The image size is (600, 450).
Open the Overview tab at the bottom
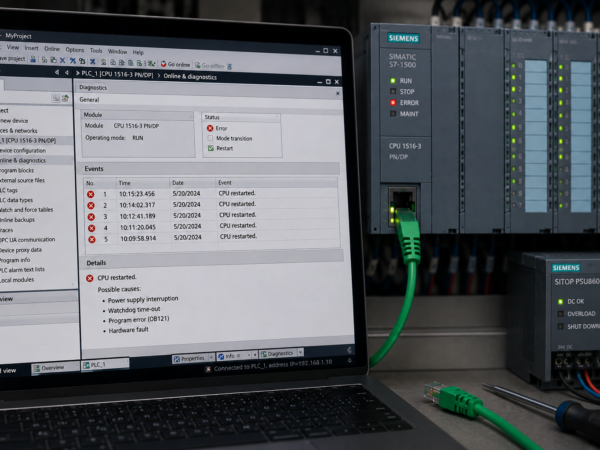54,368
